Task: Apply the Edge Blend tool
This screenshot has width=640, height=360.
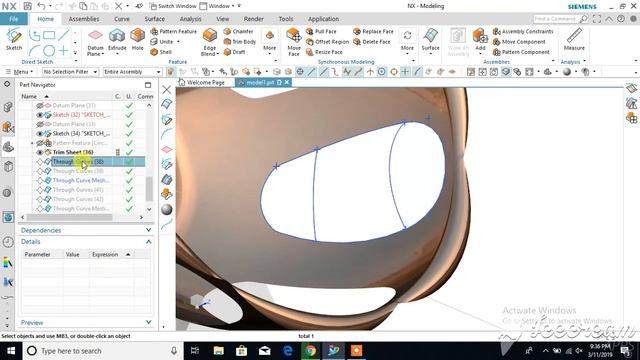Action: pyautogui.click(x=210, y=42)
